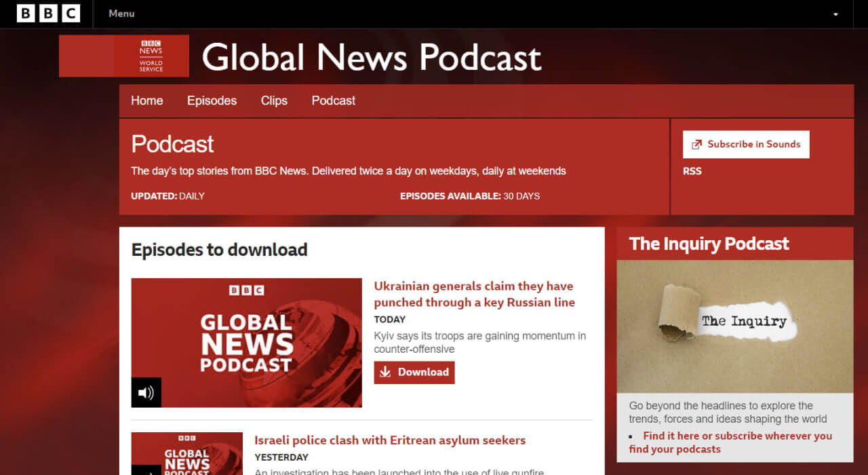Go to the Home tab

pyautogui.click(x=147, y=100)
